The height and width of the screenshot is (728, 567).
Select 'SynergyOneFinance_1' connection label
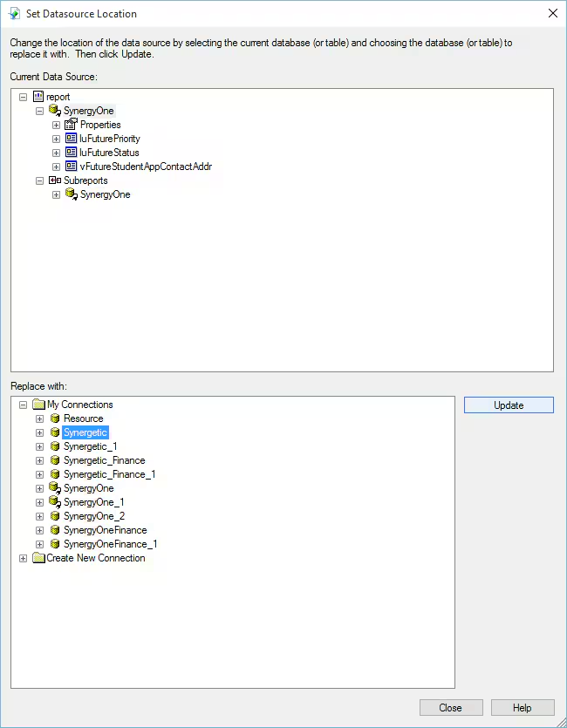[111, 544]
